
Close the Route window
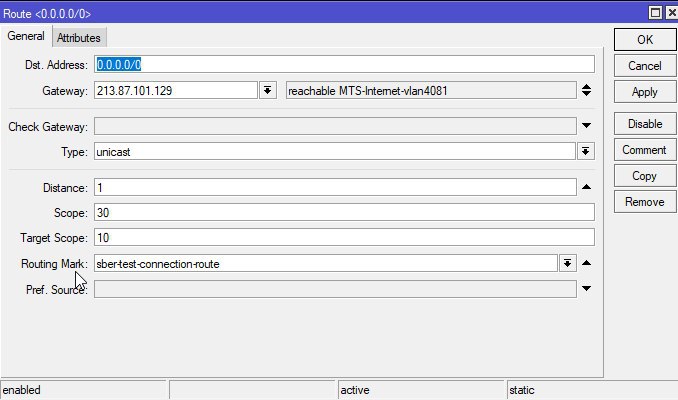[x=672, y=13]
